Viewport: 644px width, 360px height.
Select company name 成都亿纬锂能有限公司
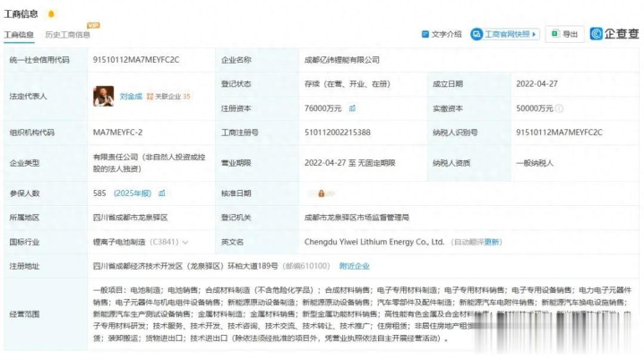pos(342,60)
